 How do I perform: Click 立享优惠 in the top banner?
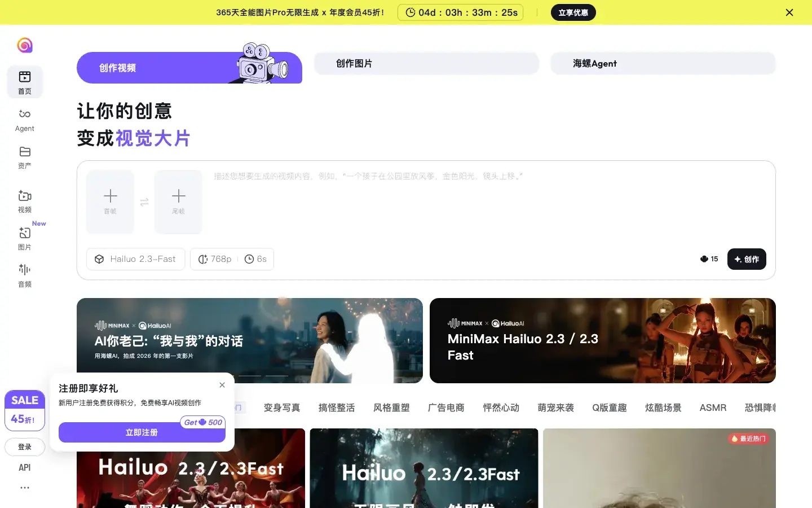573,12
